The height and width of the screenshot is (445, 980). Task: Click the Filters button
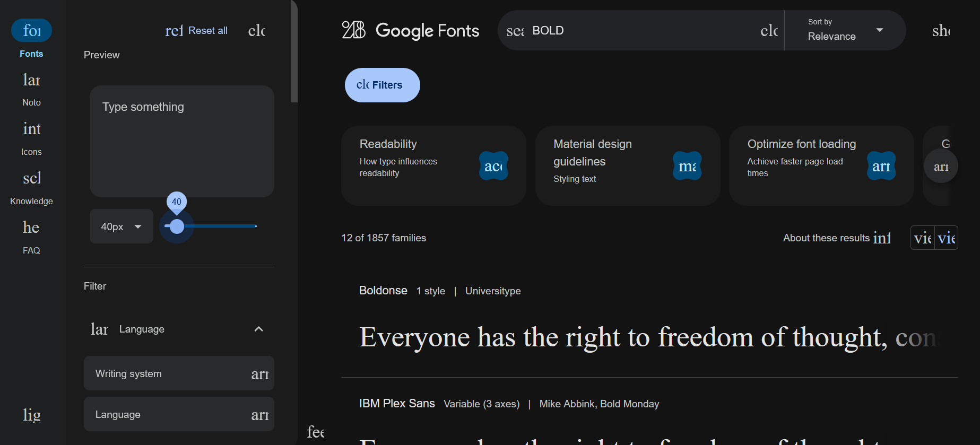pyautogui.click(x=383, y=85)
